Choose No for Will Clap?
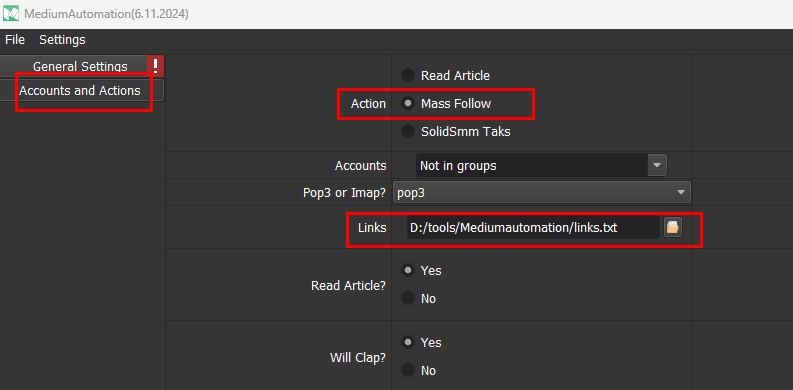The width and height of the screenshot is (793, 390). (x=408, y=371)
